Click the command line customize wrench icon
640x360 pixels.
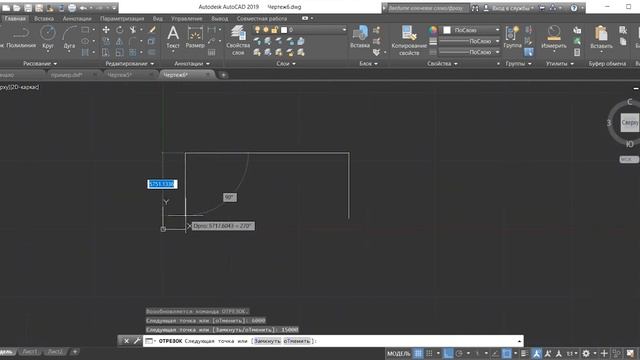[x=137, y=341]
